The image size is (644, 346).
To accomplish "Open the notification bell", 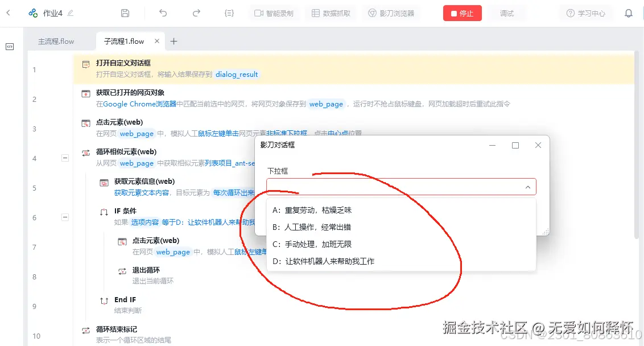I will click(x=628, y=13).
